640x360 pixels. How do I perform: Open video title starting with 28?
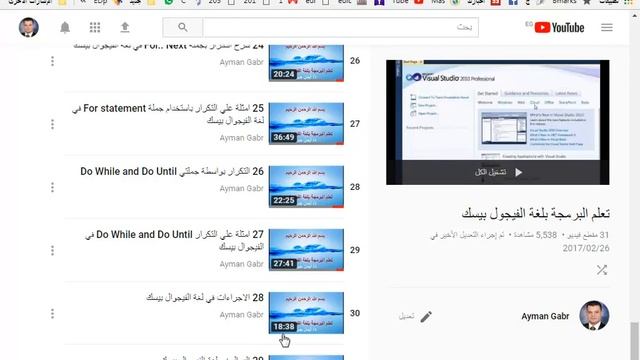(x=205, y=298)
